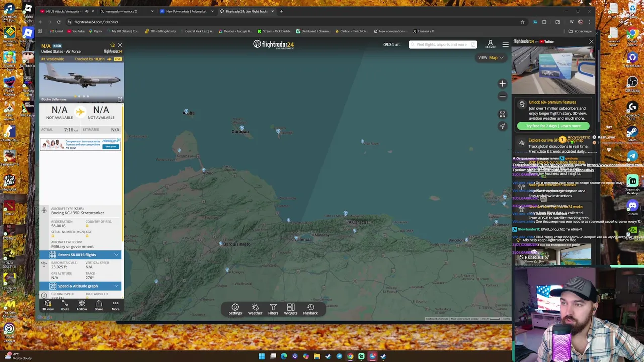This screenshot has width=644, height=362.
Task: Share this flight
Action: point(99,306)
